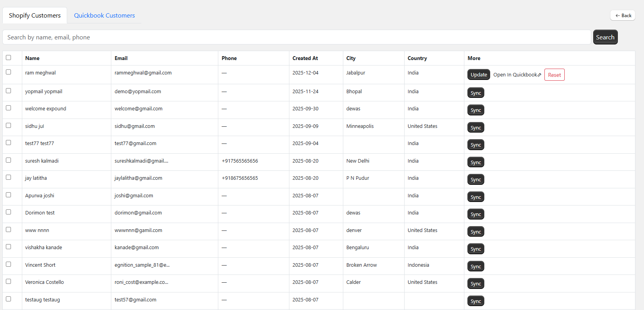Sync customer suresh kalmadi

[x=476, y=163]
